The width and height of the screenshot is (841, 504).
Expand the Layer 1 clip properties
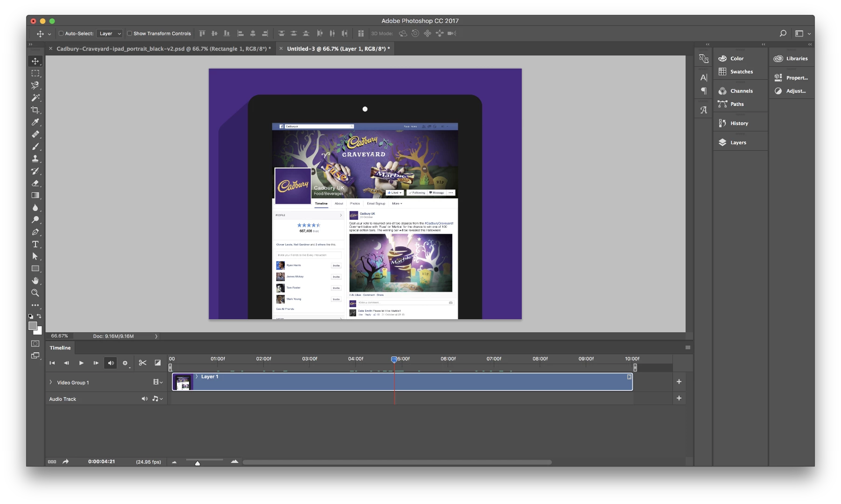(197, 376)
